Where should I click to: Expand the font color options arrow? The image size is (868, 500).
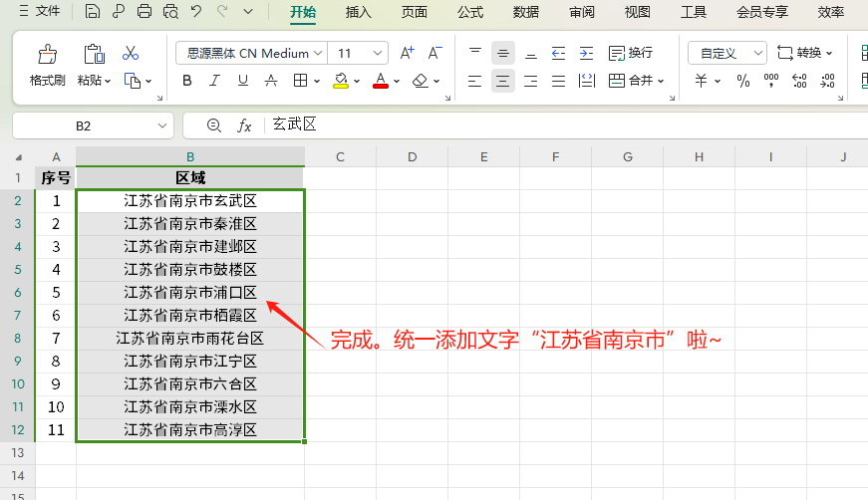pos(397,82)
